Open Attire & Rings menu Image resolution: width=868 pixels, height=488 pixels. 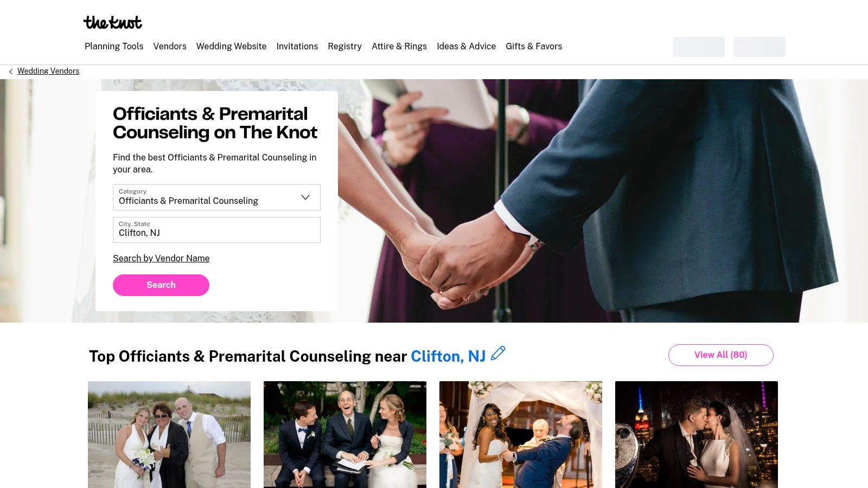[x=399, y=47]
